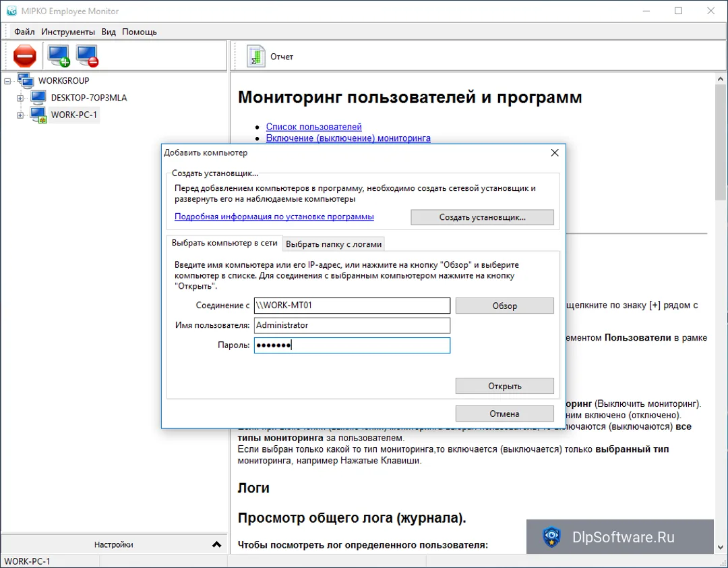
Task: Expand the DESKTOP-7OP3MLA node
Action: pos(20,98)
